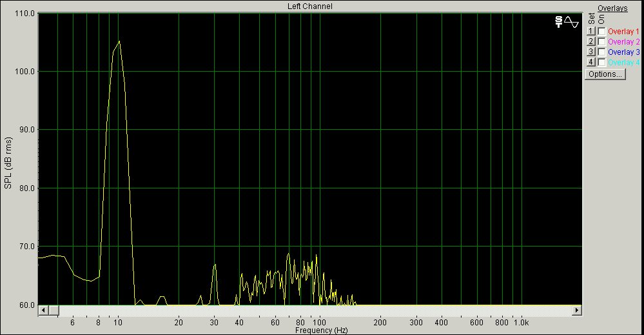Click the 100.0 y-axis value
This screenshot has height=335, width=644.
[x=26, y=72]
